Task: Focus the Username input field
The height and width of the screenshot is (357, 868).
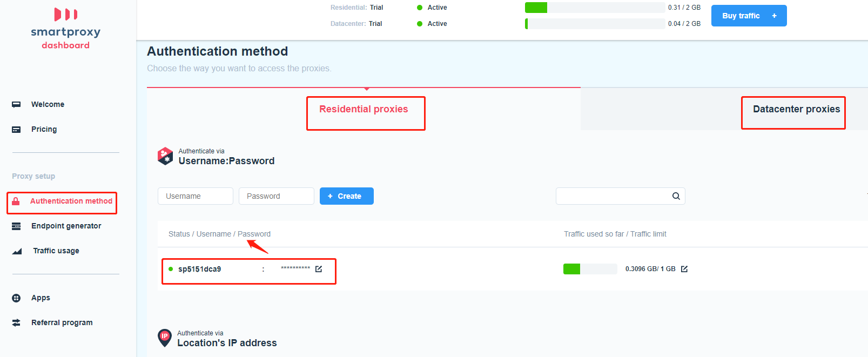Action: tap(196, 196)
